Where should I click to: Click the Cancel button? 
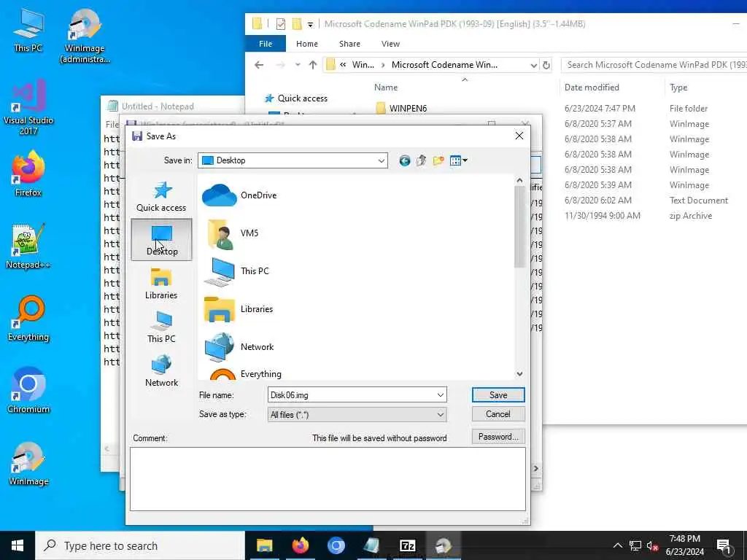click(498, 414)
